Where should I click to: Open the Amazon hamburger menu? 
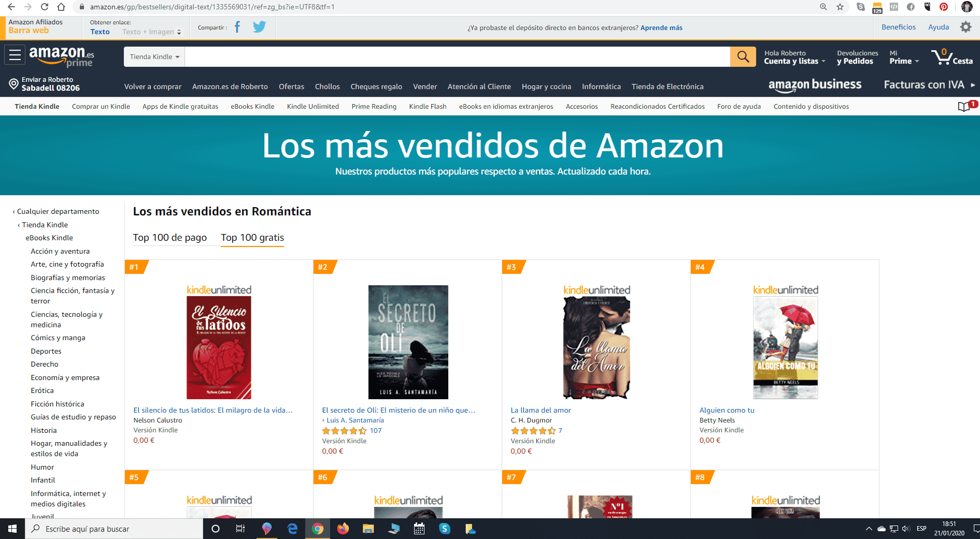(15, 54)
